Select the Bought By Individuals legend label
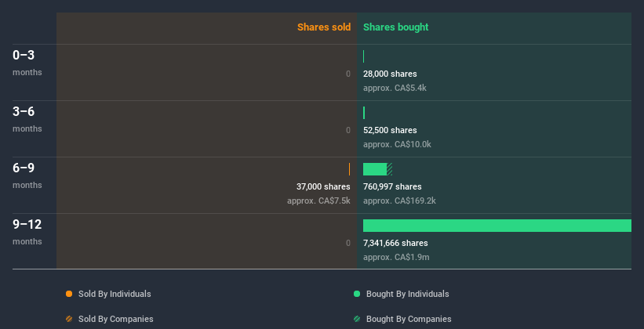This screenshot has height=329, width=644. [407, 294]
